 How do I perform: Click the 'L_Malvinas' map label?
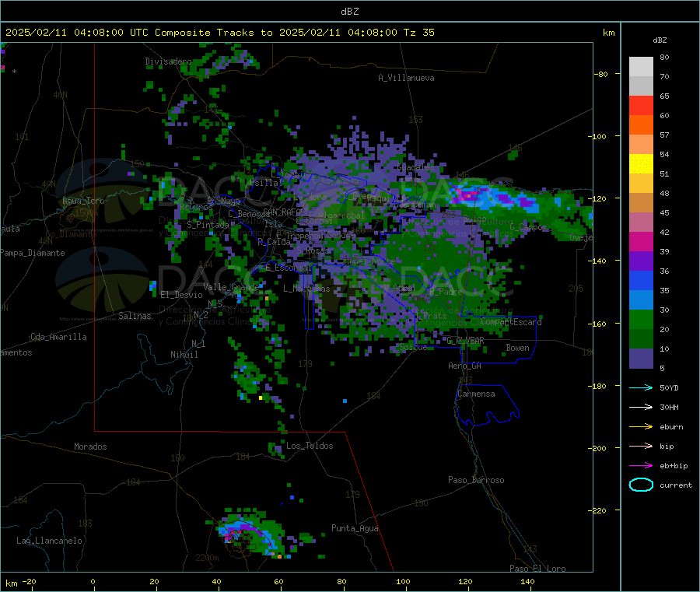click(306, 289)
